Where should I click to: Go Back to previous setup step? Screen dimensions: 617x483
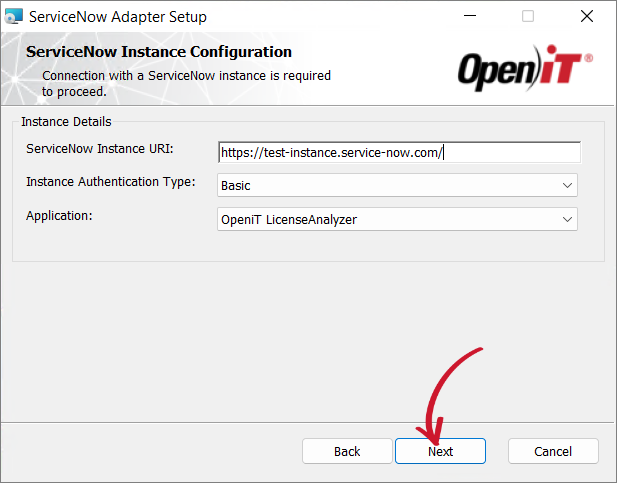tap(347, 451)
